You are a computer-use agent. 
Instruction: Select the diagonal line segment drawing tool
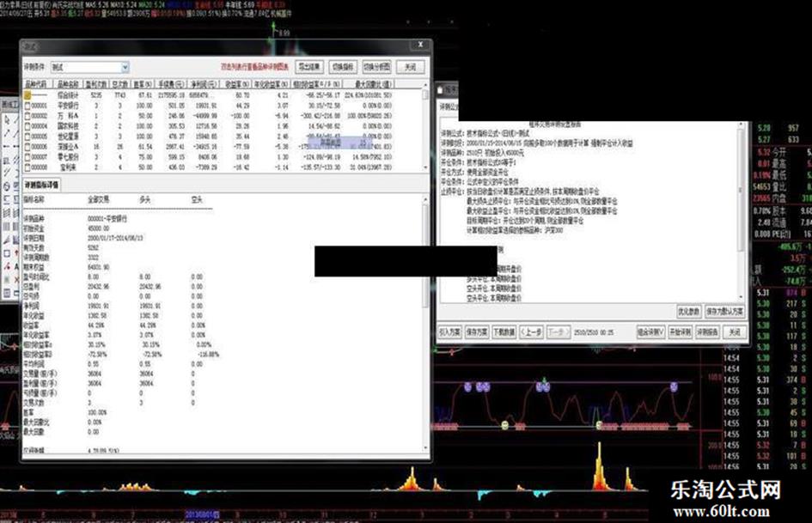click(x=7, y=133)
